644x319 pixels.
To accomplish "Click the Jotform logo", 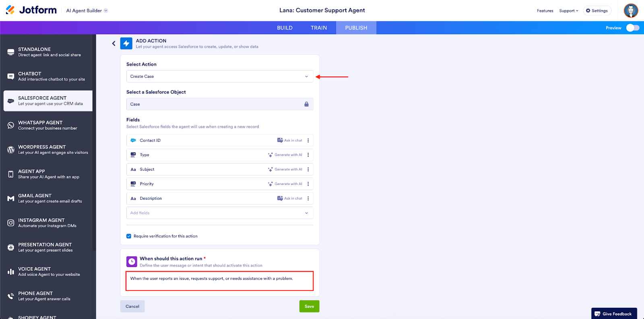I will pos(31,10).
